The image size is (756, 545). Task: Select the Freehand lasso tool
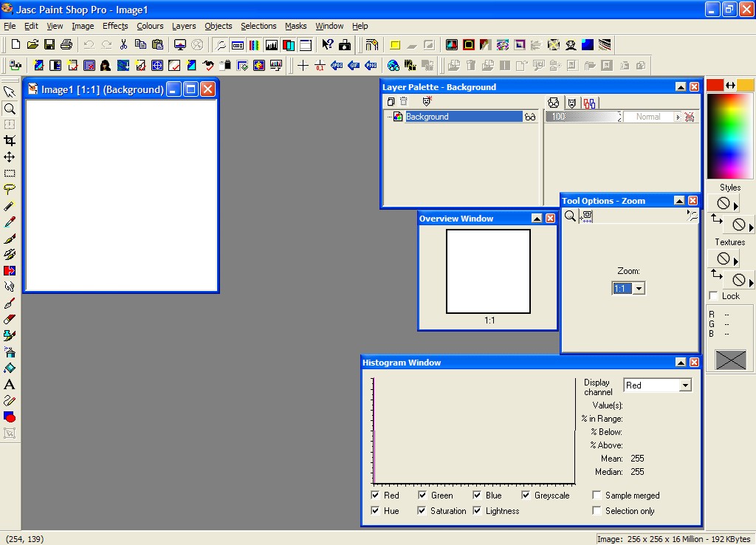point(9,190)
